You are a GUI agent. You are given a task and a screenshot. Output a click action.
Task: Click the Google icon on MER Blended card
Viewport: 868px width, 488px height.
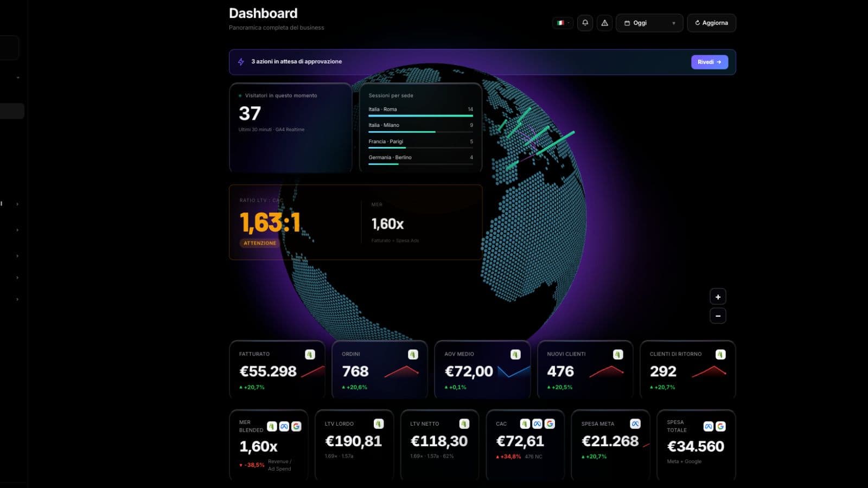296,426
